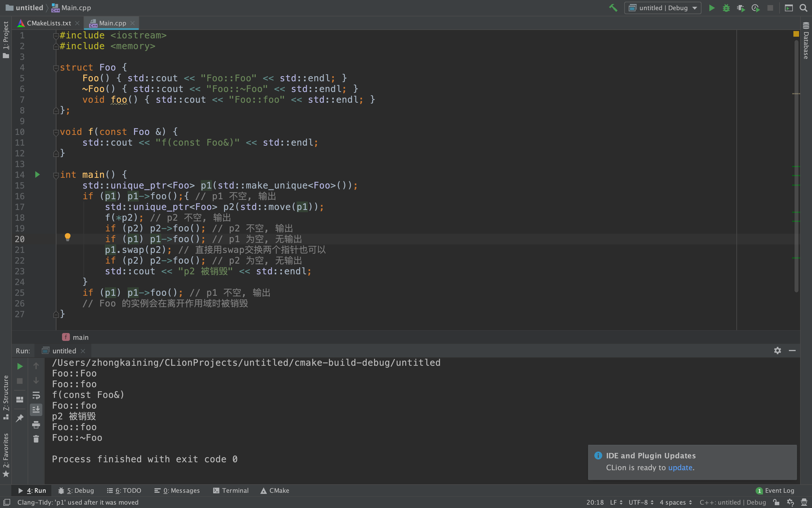This screenshot has height=508, width=812.
Task: Click up the stack trace arrow
Action: 36,365
